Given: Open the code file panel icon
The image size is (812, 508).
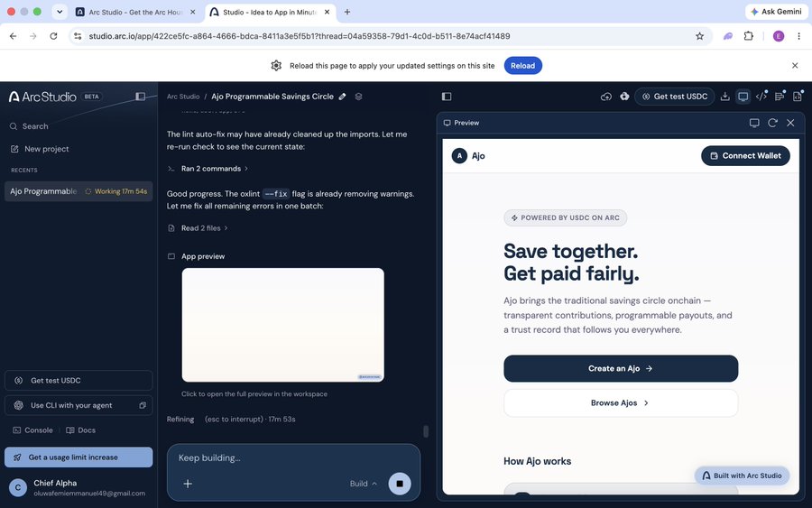Looking at the screenshot, I should [798, 97].
